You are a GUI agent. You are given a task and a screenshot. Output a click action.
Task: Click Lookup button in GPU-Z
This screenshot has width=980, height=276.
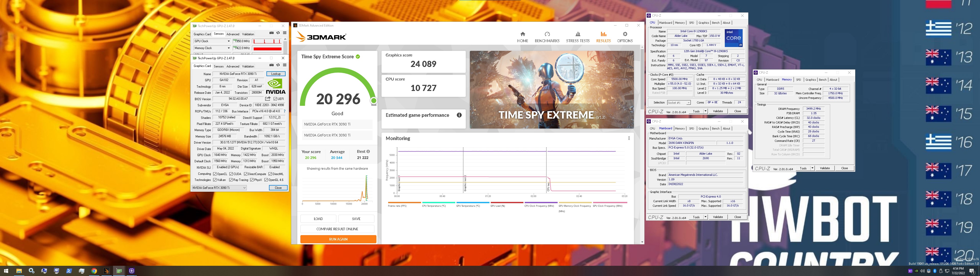pos(276,74)
